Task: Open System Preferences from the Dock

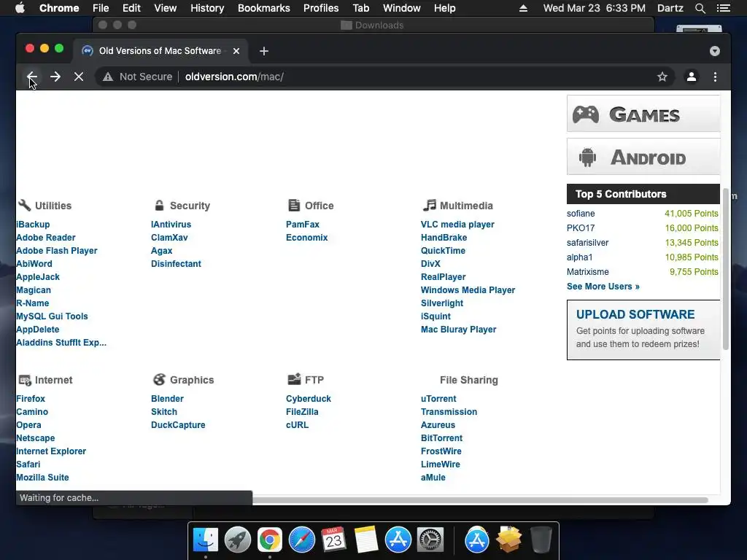Action: 430,540
